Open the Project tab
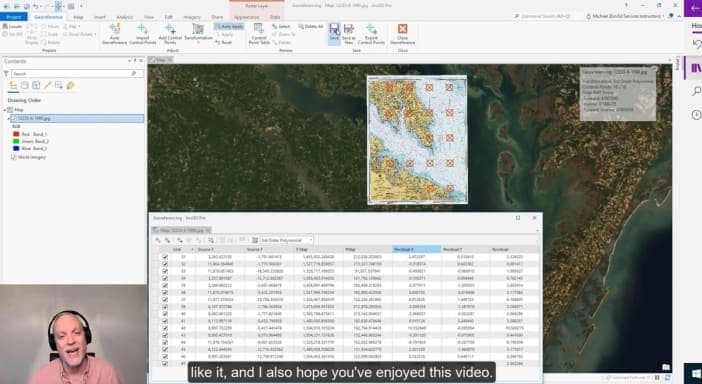 coord(13,17)
